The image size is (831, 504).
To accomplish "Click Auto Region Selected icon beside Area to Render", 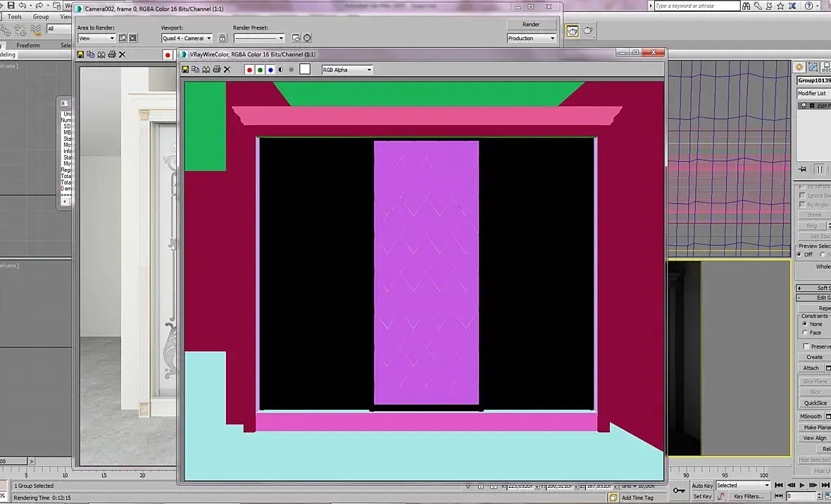I will 133,38.
